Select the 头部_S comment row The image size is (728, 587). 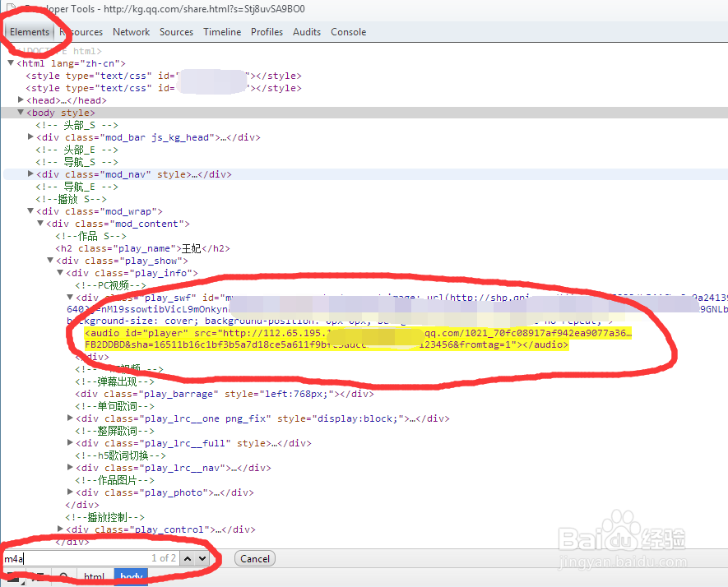77,125
